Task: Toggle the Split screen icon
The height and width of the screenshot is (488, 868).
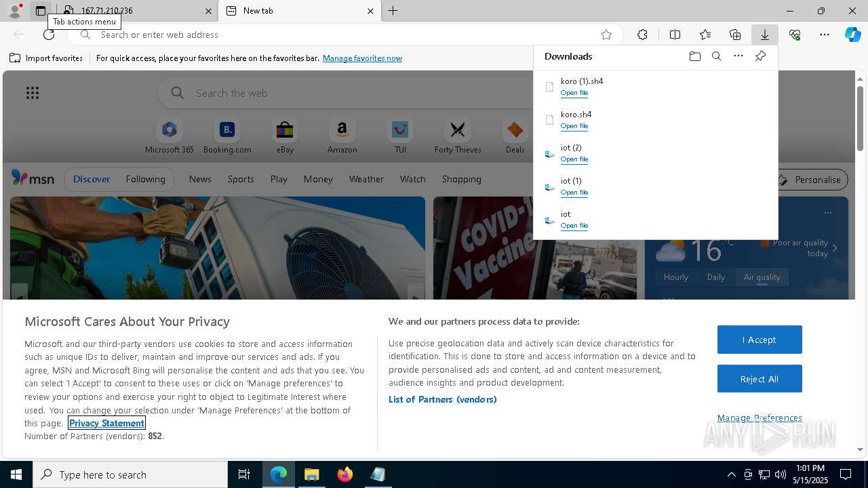Action: click(x=675, y=35)
